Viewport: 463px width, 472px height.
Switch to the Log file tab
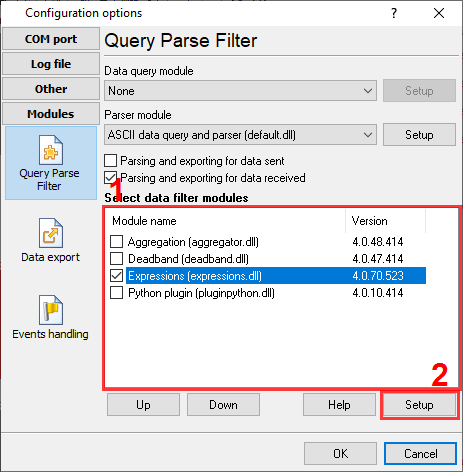click(51, 64)
